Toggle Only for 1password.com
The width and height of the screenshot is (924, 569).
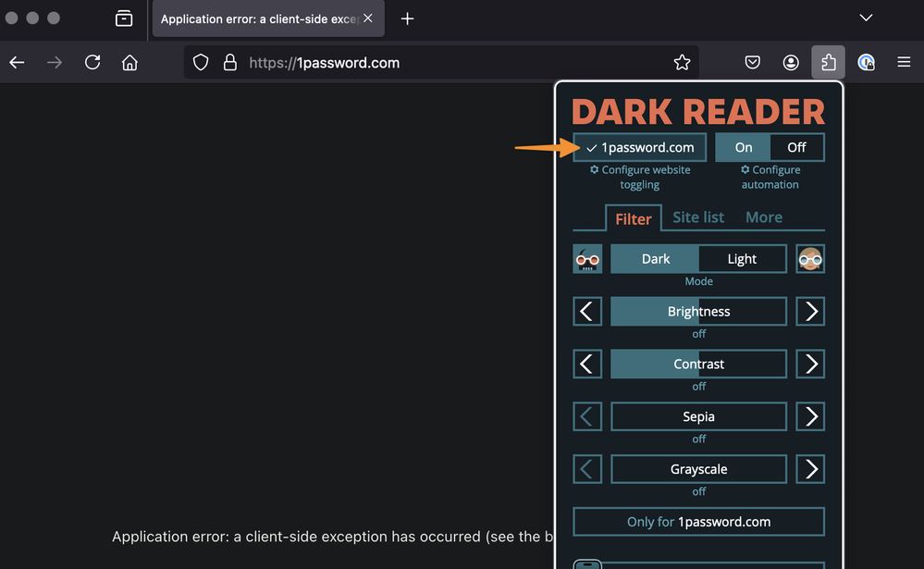click(x=698, y=522)
